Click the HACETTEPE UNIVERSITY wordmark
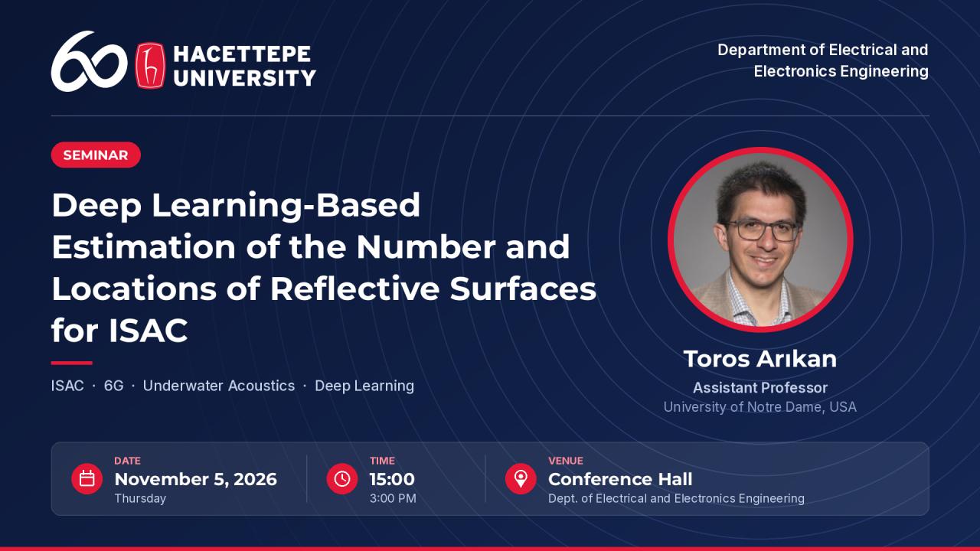This screenshot has width=980, height=551. coord(244,65)
